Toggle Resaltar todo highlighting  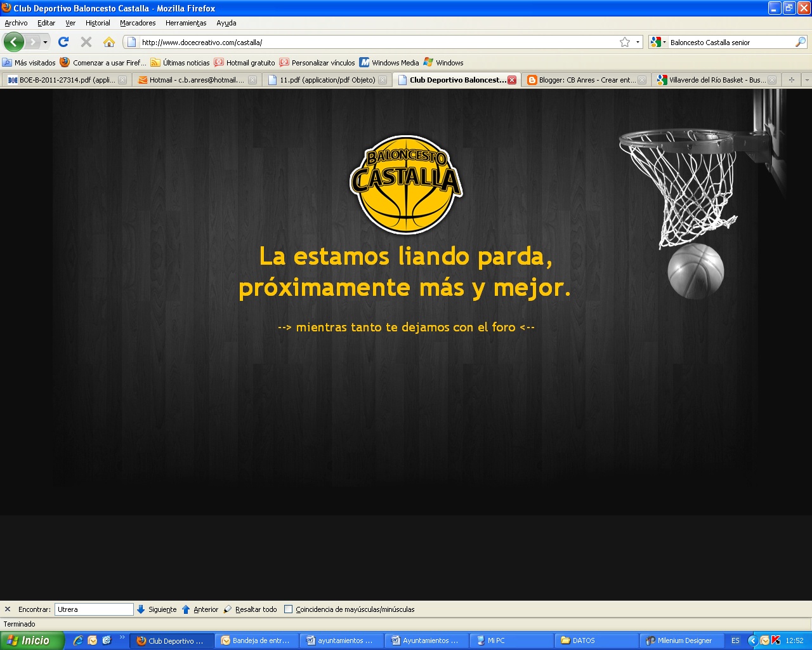[x=250, y=609]
